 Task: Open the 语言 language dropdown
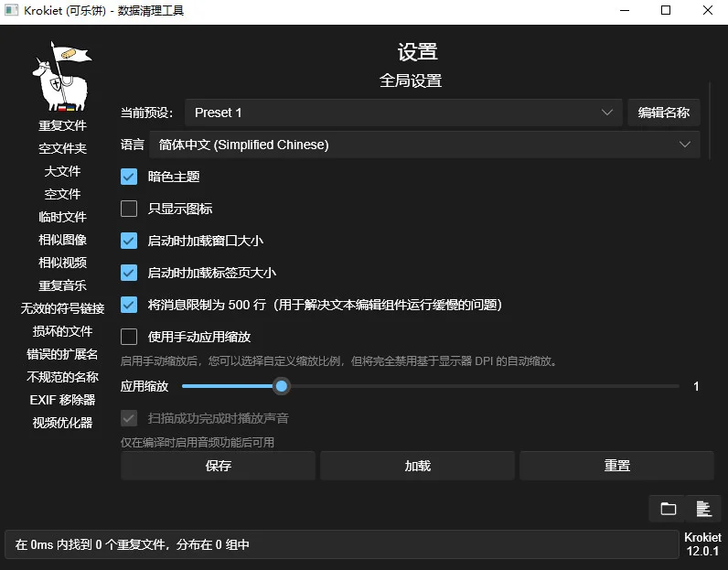point(424,145)
